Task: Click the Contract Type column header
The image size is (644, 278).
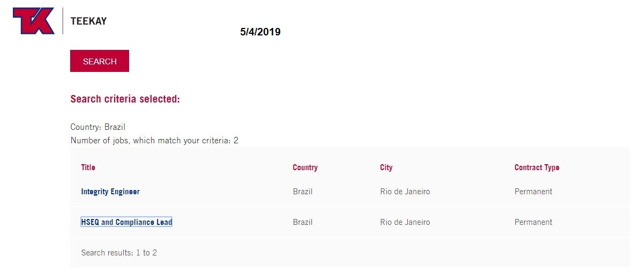Action: click(x=536, y=167)
